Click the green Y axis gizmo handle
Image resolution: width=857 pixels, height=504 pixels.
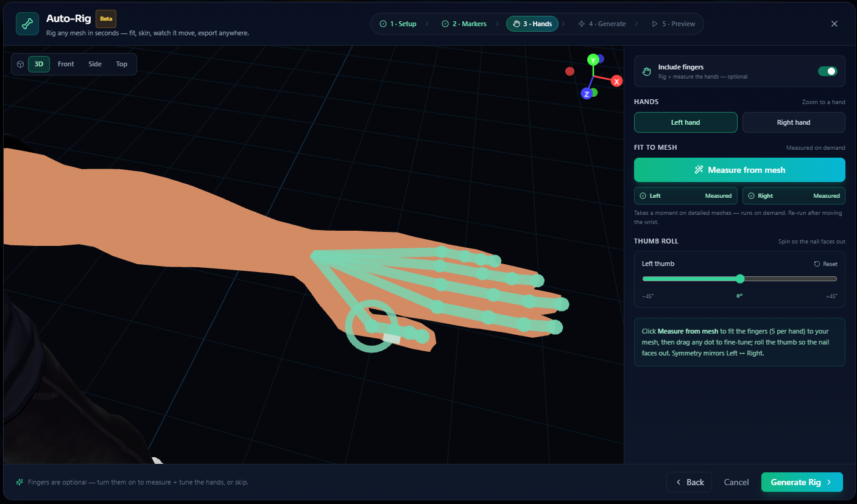point(593,60)
